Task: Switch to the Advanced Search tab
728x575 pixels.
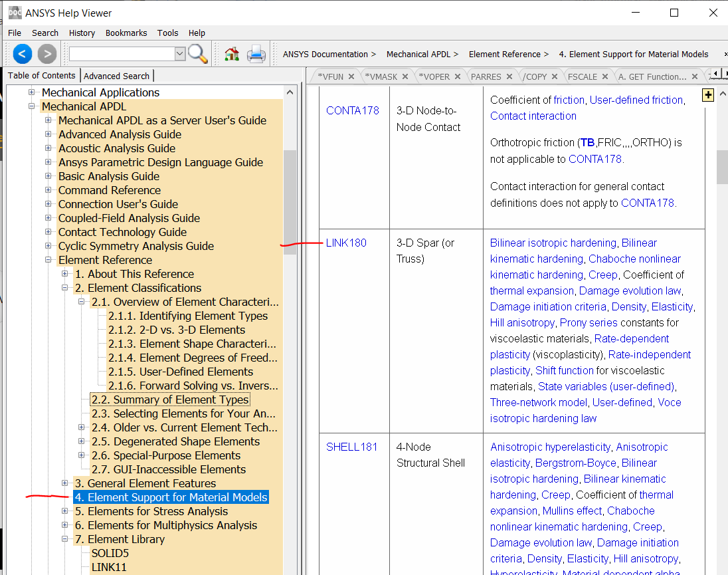Action: pos(116,76)
